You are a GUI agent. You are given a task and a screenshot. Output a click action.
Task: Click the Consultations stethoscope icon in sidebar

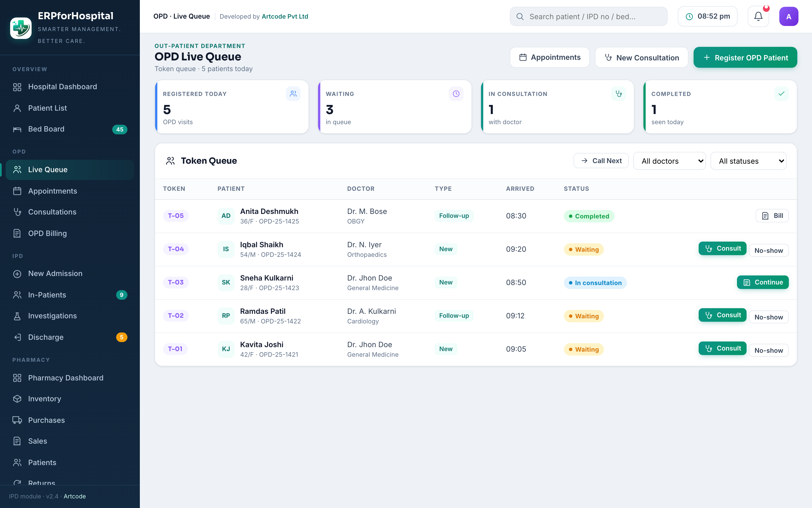click(x=17, y=212)
